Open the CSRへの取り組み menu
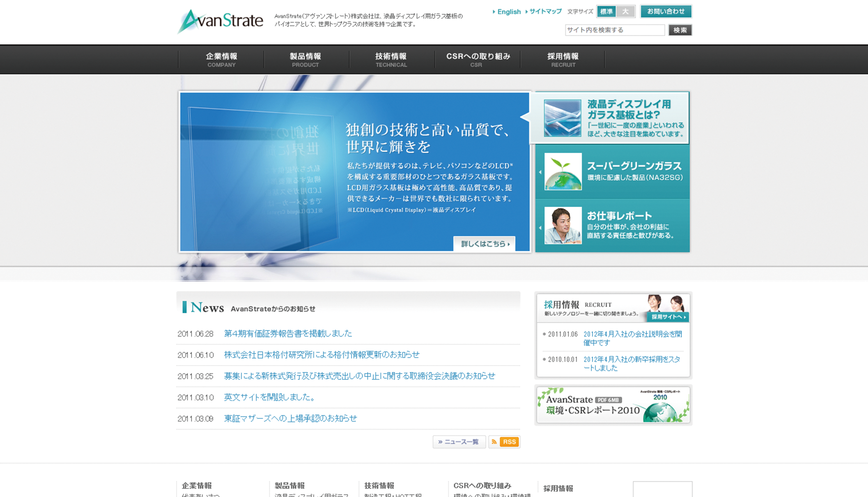 477,60
